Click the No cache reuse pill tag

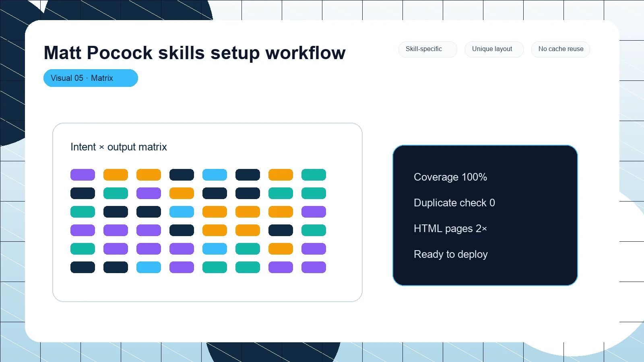click(560, 49)
